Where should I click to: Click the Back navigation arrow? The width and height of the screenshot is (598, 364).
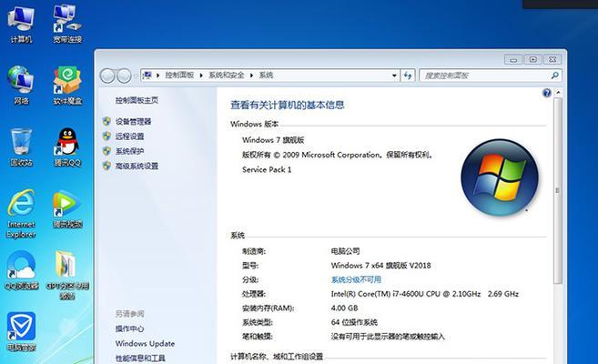pos(107,76)
